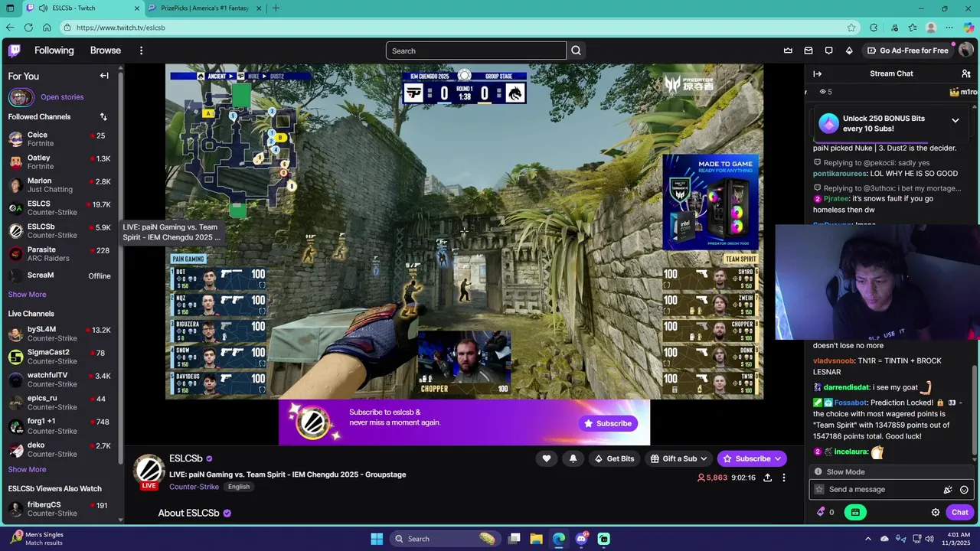This screenshot has width=980, height=551.
Task: Open File Explorer from the taskbar
Action: pos(536,539)
